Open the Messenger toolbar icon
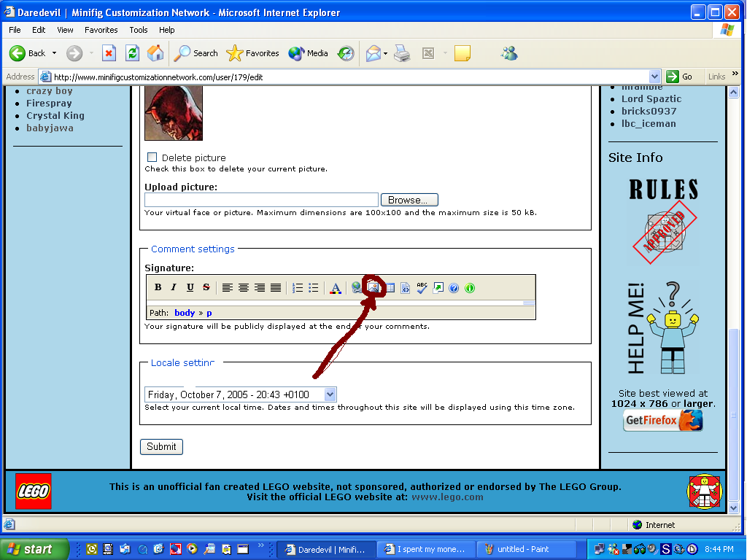This screenshot has width=747, height=560. 509,52
